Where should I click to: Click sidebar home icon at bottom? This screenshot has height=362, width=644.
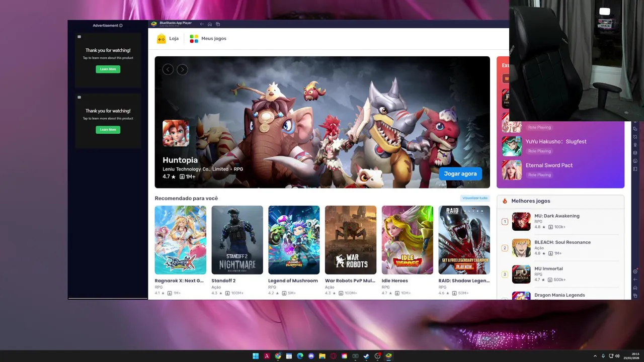pyautogui.click(x=635, y=288)
